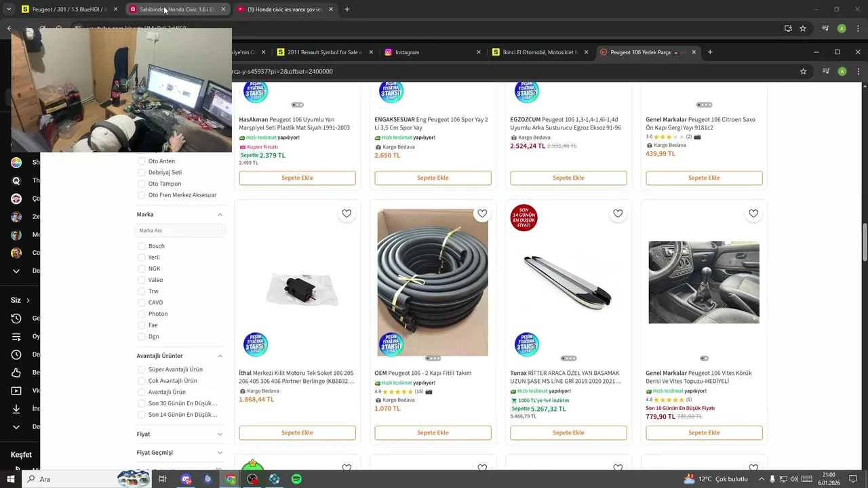
Task: Favorite the Tunax Rifter yan basamak heart
Action: (618, 213)
